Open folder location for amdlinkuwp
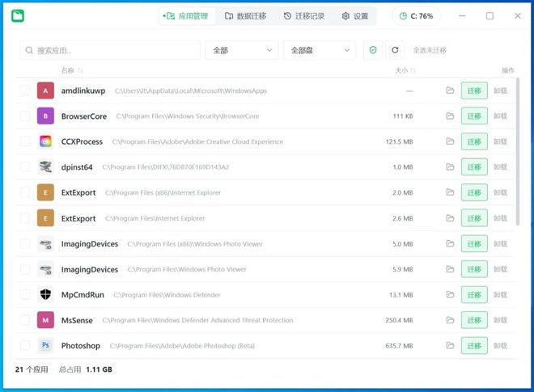Screen dimensions: 534x392 [450, 91]
